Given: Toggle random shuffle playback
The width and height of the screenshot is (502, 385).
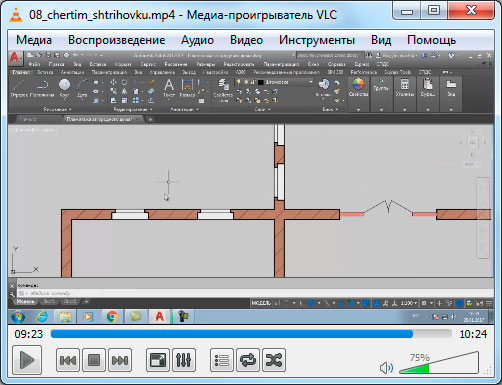Looking at the screenshot, I should click(x=274, y=360).
